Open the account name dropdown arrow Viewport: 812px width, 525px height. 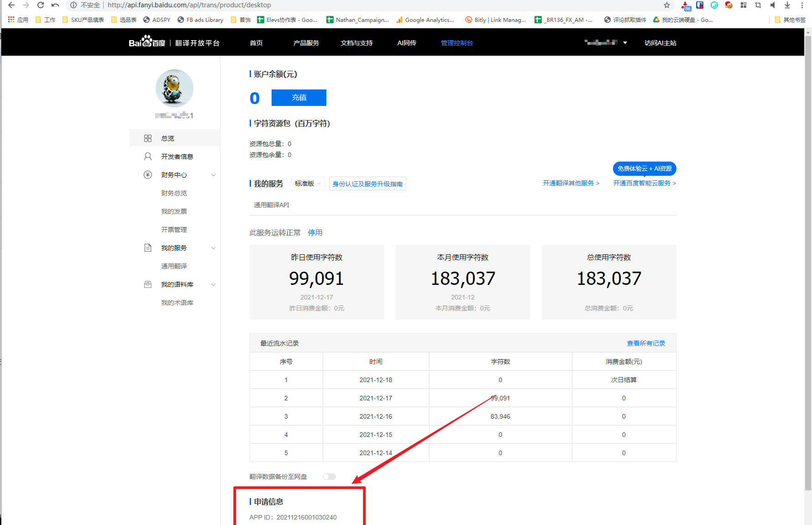click(625, 43)
